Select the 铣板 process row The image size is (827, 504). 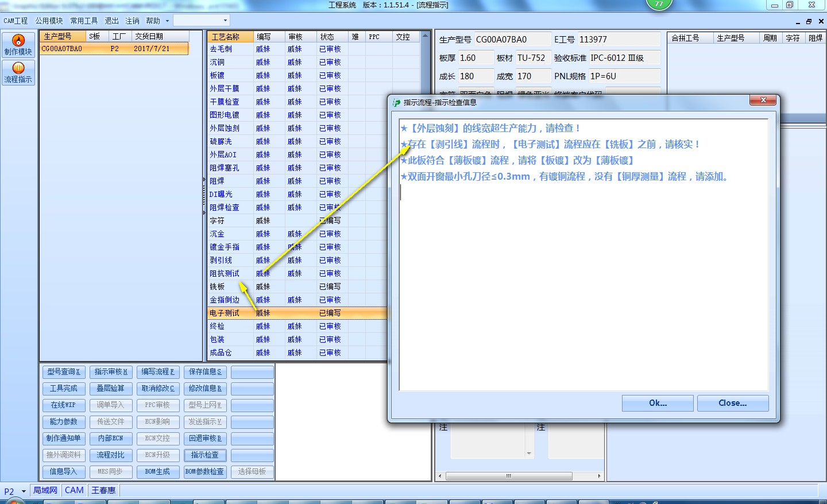[x=297, y=287]
